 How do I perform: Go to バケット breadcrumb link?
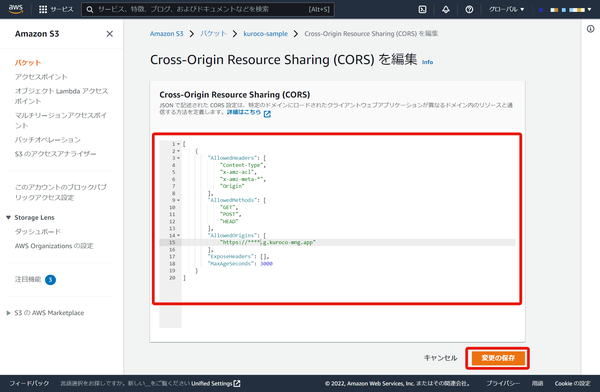coord(213,34)
